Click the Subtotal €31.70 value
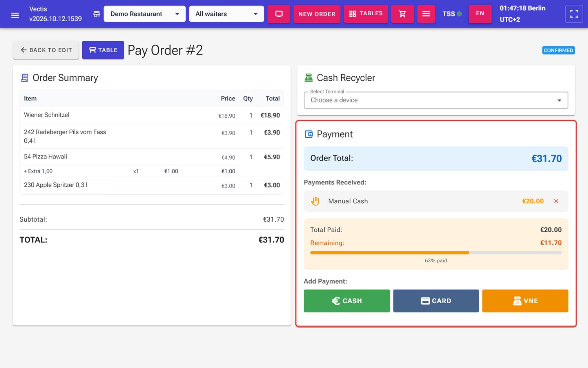 273,219
